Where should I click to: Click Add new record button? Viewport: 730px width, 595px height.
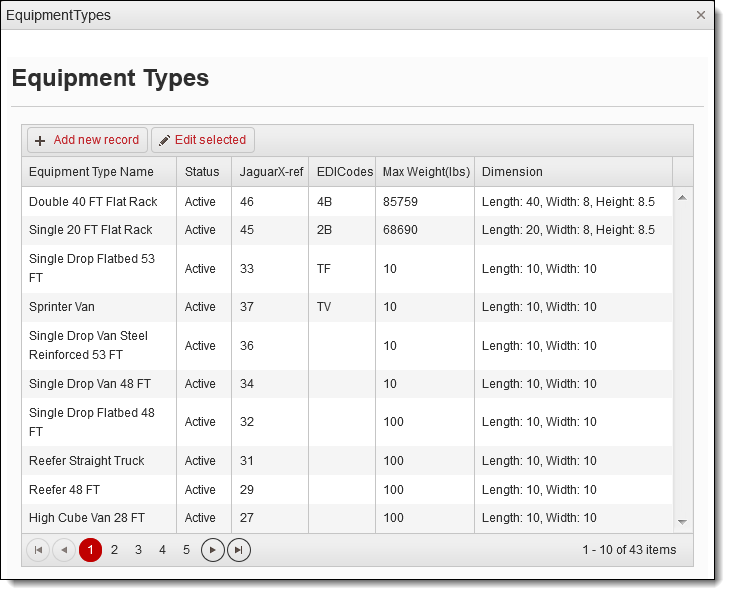click(87, 140)
